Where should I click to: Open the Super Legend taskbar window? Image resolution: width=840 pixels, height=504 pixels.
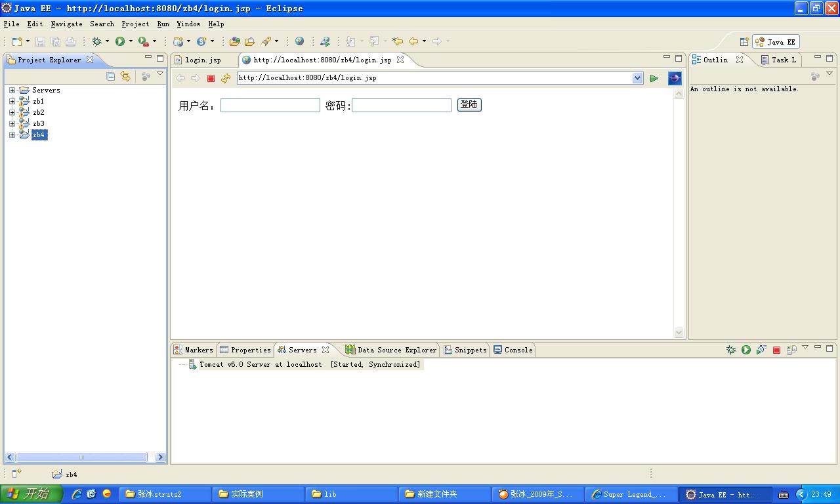pos(630,494)
